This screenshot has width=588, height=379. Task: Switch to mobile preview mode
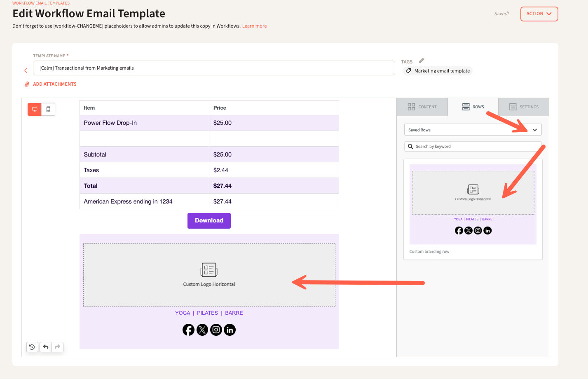coord(48,109)
